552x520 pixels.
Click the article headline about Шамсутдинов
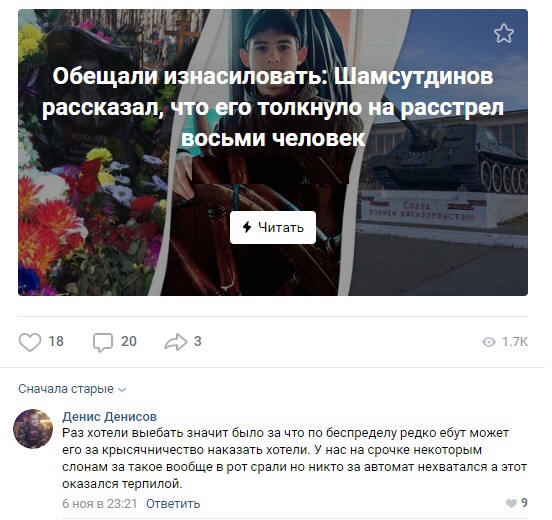(x=273, y=107)
